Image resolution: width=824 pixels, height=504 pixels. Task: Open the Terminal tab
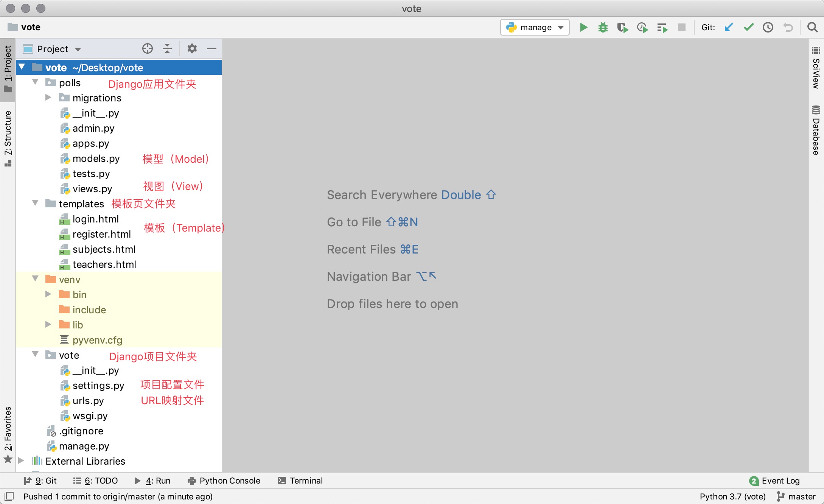(x=300, y=481)
